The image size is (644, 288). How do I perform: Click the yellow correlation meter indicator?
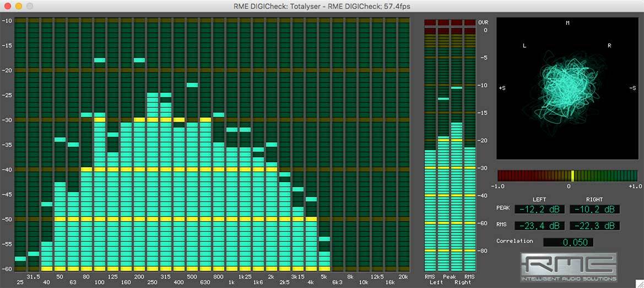[572, 175]
